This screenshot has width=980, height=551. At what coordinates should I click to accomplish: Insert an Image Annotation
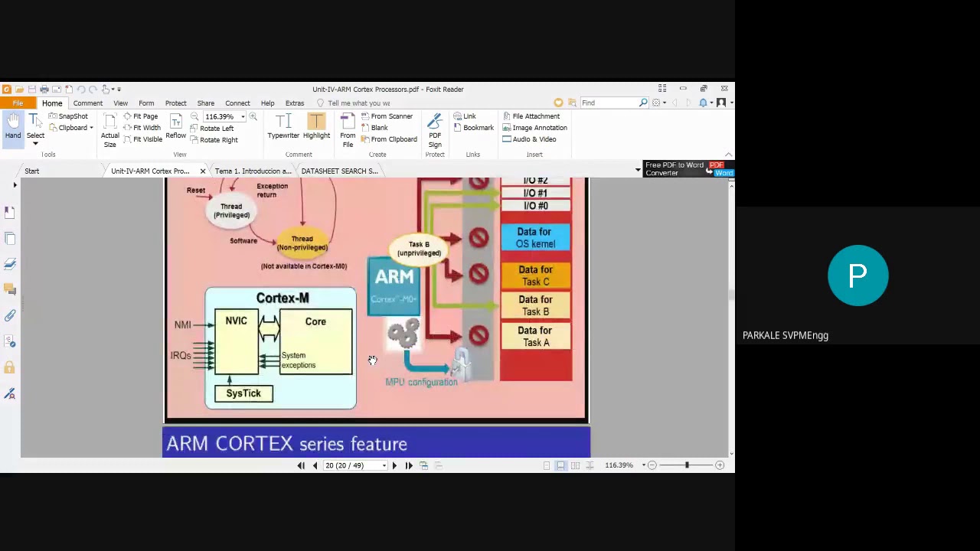tap(534, 128)
